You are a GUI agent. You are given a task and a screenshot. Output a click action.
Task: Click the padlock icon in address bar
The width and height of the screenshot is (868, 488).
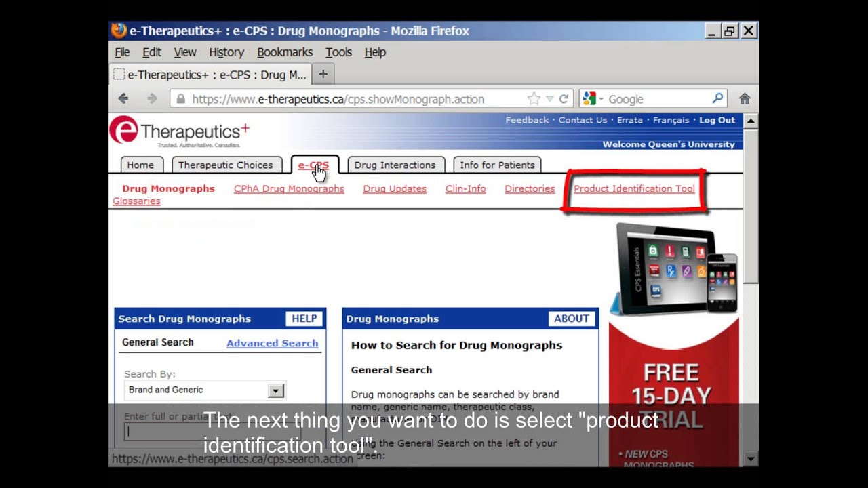click(x=180, y=99)
